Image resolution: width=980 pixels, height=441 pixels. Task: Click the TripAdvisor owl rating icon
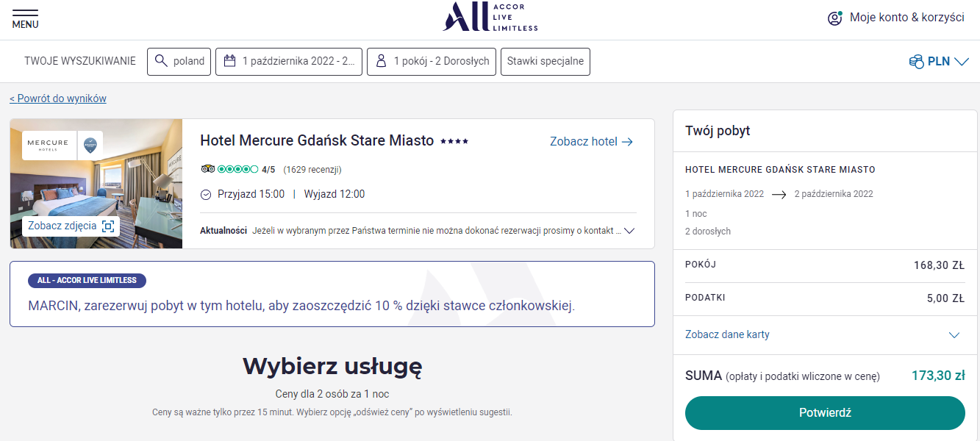tap(207, 169)
